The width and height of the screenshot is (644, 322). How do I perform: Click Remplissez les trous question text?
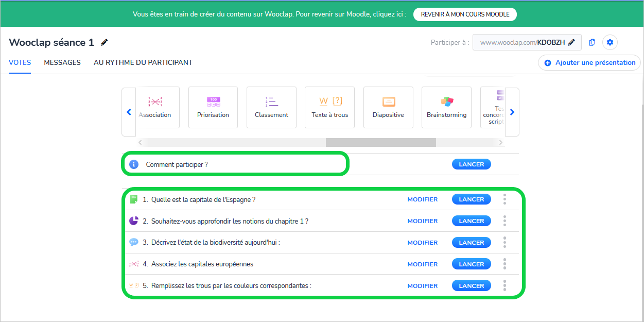tap(231, 286)
